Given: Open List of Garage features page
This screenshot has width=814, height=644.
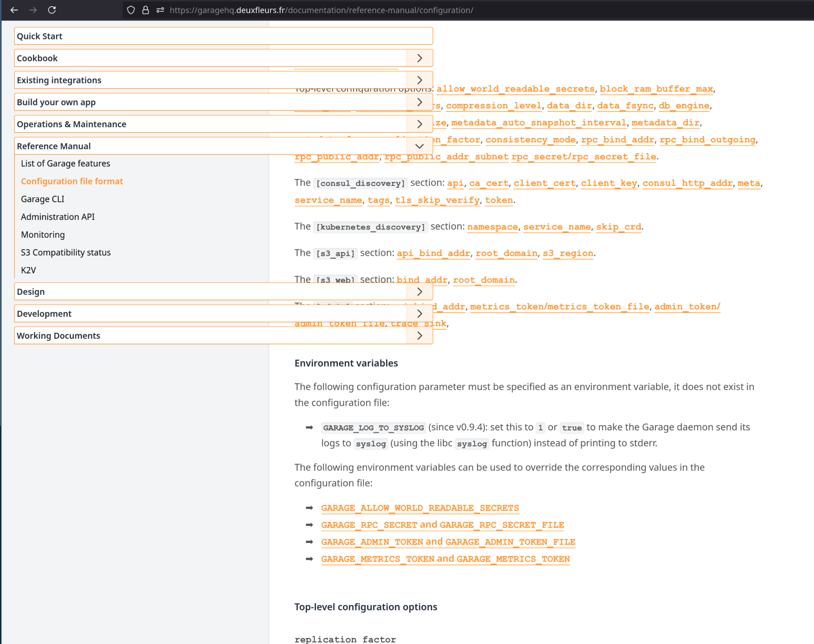Looking at the screenshot, I should (66, 163).
